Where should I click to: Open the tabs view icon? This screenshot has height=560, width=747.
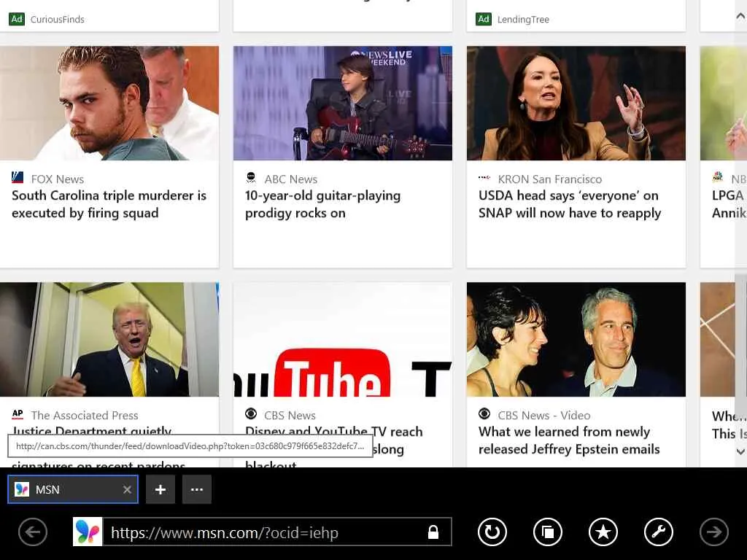(548, 532)
